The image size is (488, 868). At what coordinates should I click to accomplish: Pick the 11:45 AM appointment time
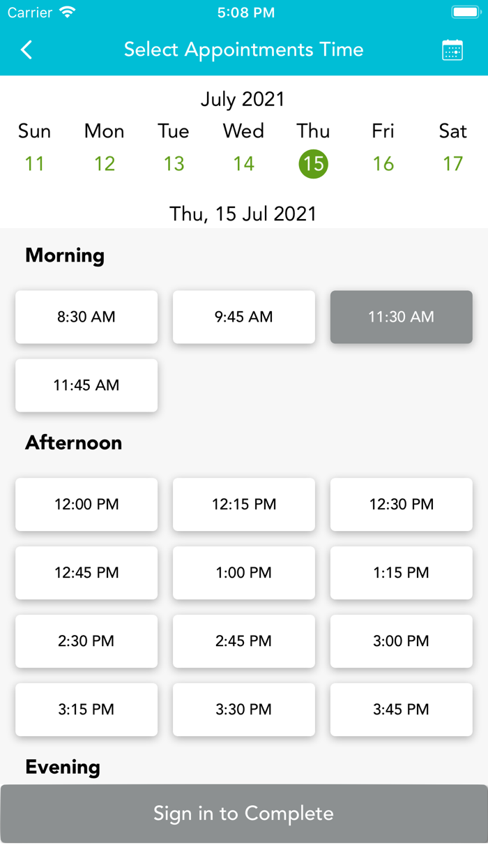point(86,385)
